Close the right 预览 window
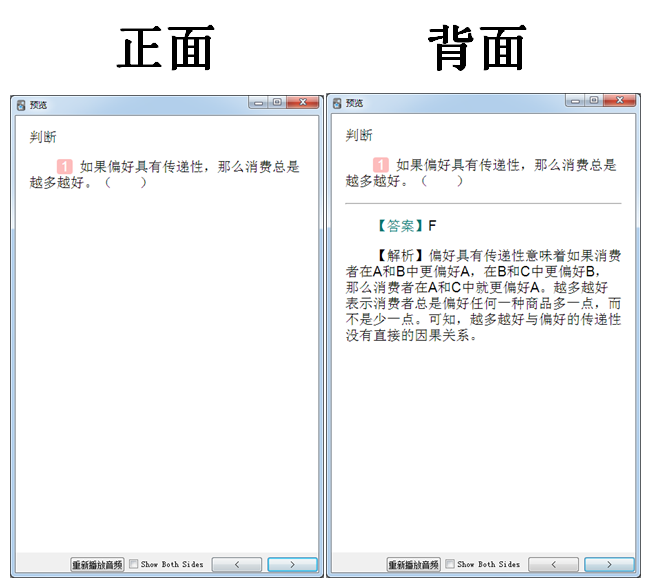647x583 pixels. click(620, 100)
